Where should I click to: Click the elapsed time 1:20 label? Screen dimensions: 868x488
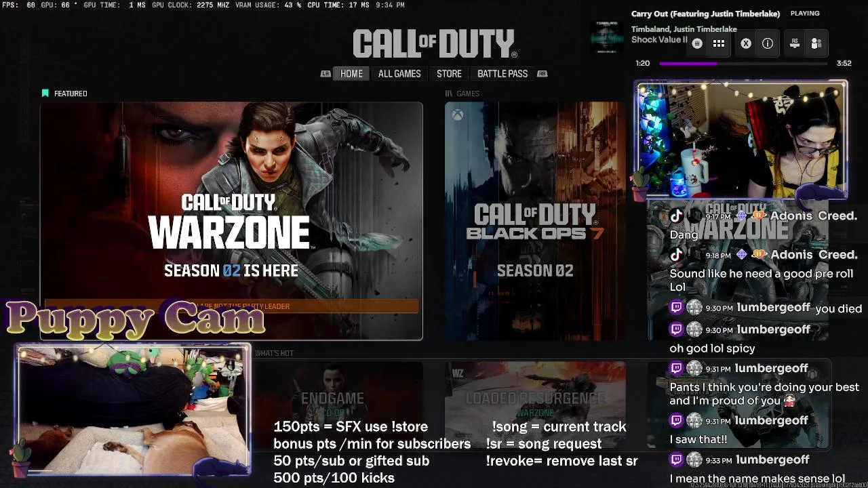pyautogui.click(x=642, y=63)
